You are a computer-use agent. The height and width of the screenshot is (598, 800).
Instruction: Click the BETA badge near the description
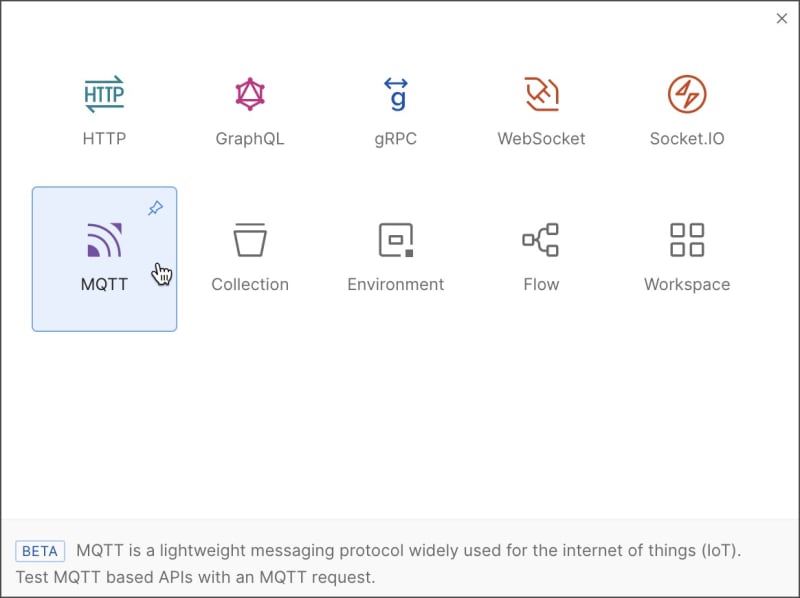click(40, 551)
